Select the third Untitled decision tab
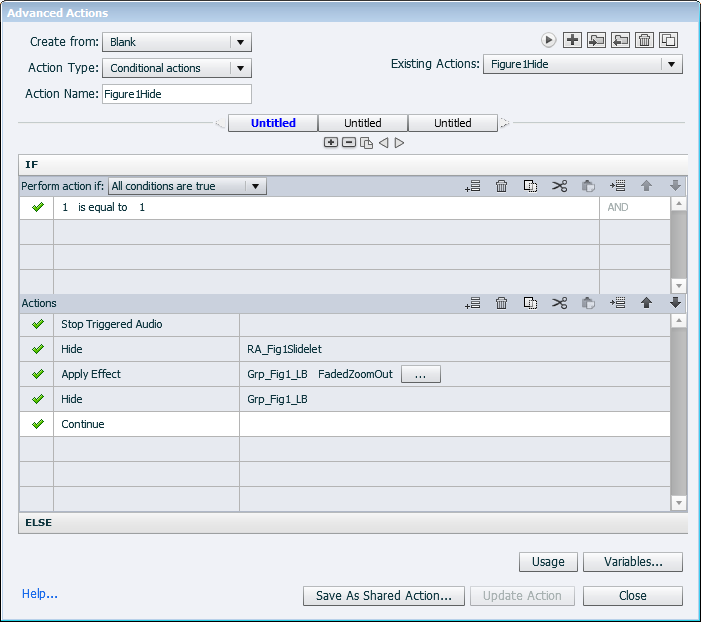The height and width of the screenshot is (622, 701). 453,123
